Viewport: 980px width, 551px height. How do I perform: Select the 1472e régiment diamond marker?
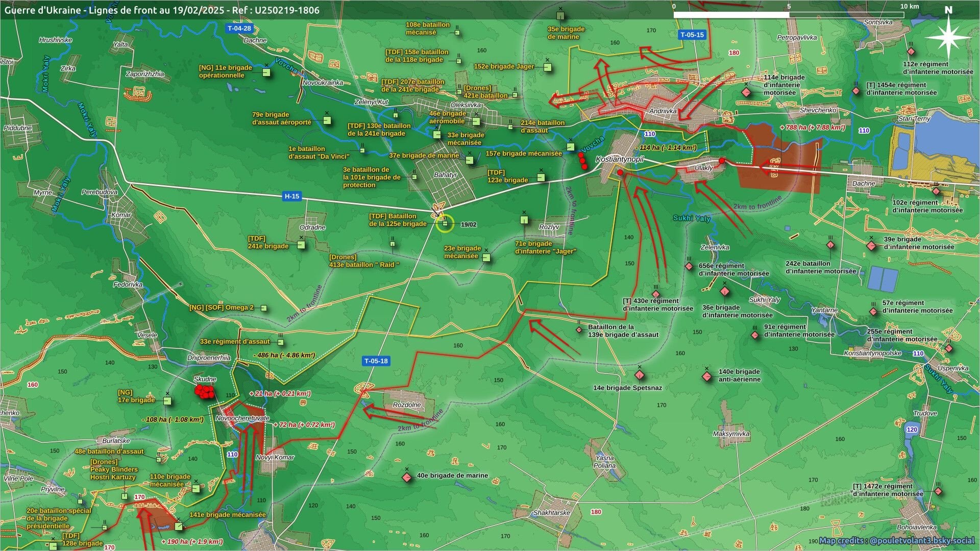(938, 491)
